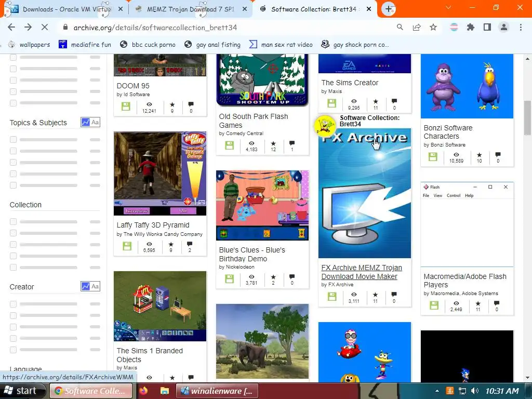Viewport: 532px width, 399px height.
Task: Open the Laffy Taffy 3D Pyramid thumbnail
Action: coord(160,174)
